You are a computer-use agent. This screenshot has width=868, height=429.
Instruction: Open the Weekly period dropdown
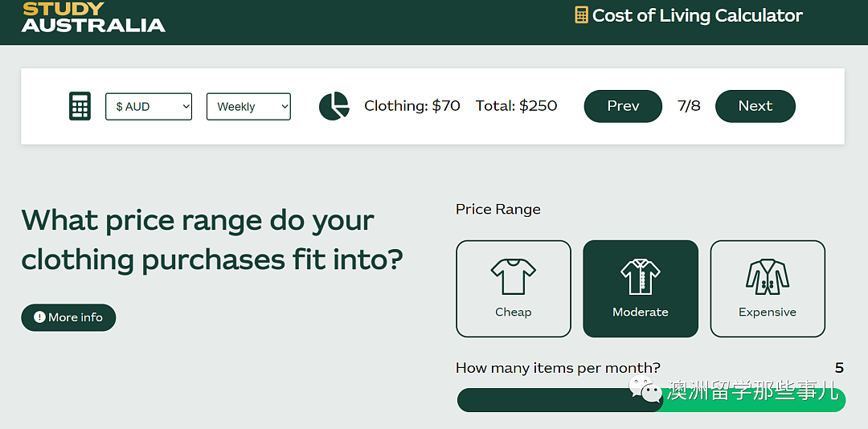248,106
